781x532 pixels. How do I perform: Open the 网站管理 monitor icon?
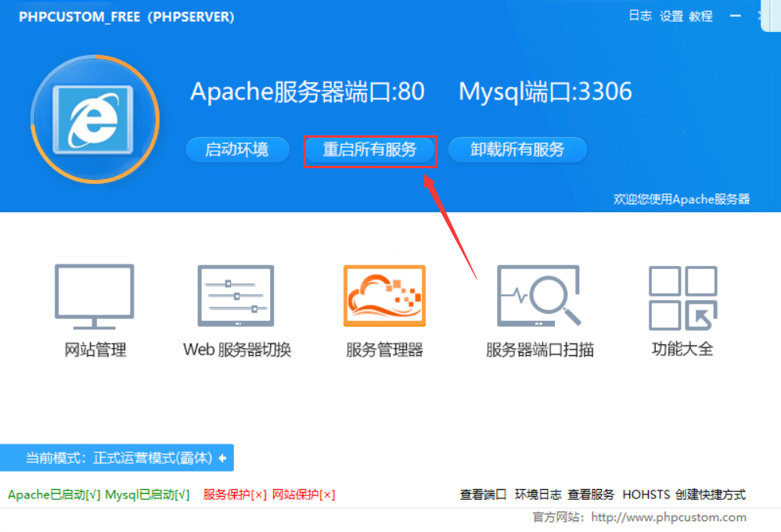coord(94,297)
